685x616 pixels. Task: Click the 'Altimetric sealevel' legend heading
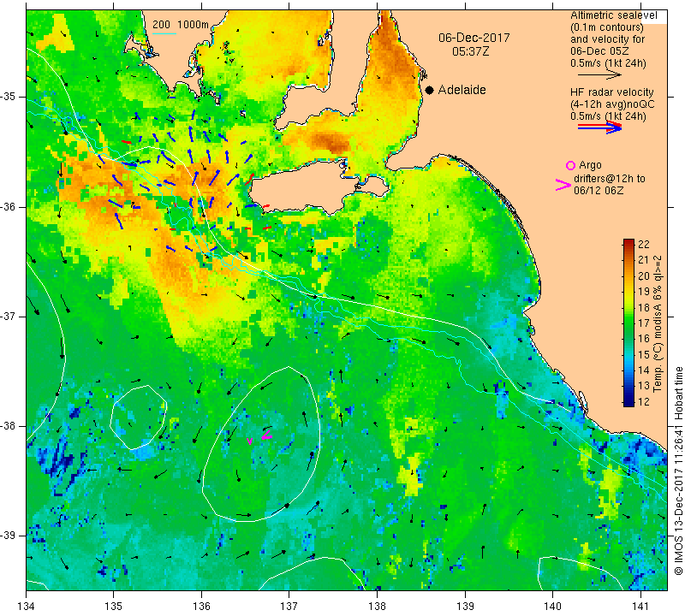(x=614, y=15)
